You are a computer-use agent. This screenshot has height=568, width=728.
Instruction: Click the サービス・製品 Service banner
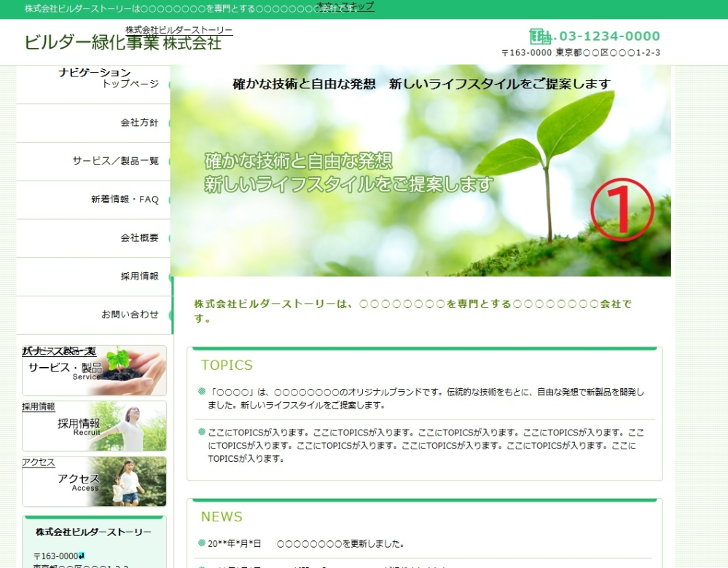tap(94, 371)
